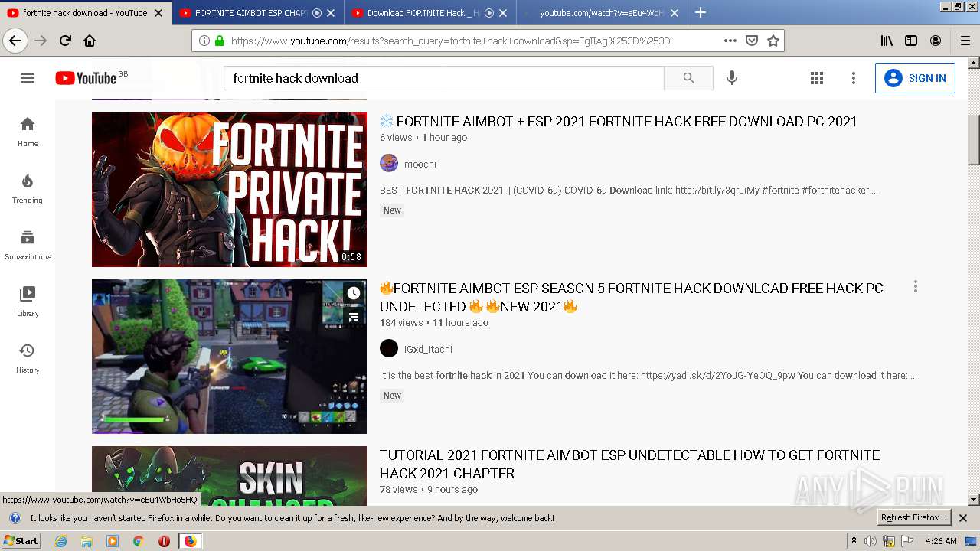Open the Firefox hamburger menu
Image resolution: width=980 pixels, height=551 pixels.
965,41
